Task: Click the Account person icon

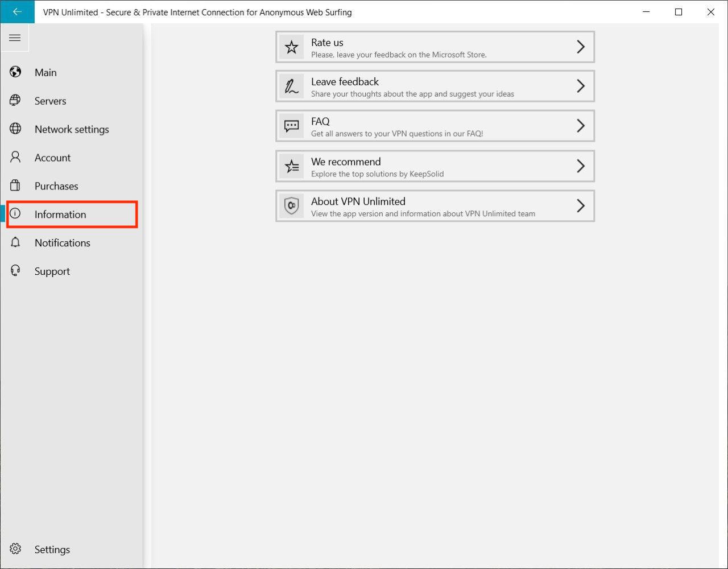Action: [15, 157]
